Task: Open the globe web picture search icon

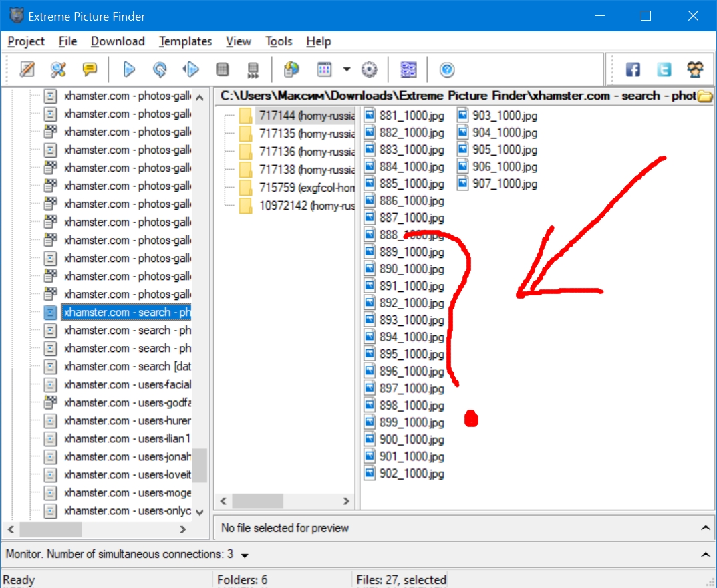Action: 291,69
